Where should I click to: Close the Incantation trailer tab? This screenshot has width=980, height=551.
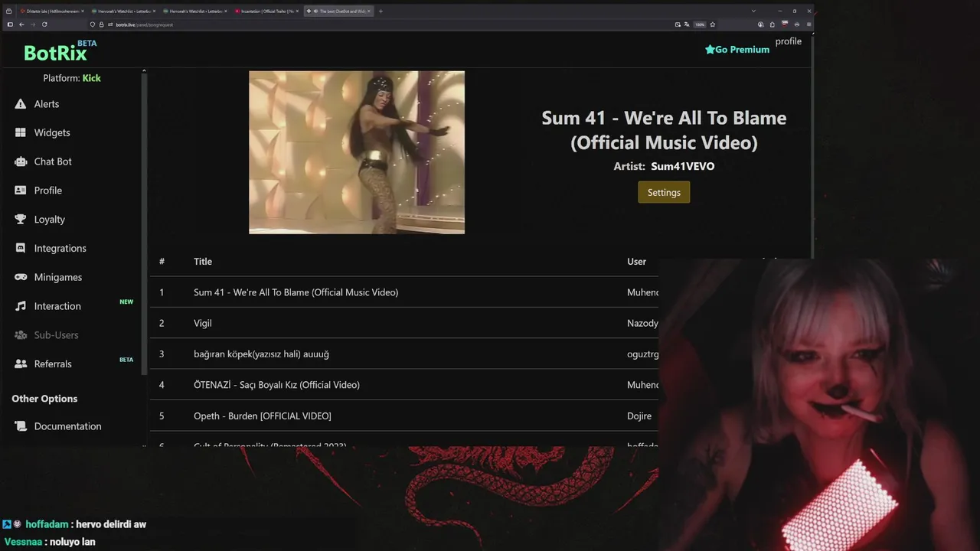pyautogui.click(x=296, y=11)
